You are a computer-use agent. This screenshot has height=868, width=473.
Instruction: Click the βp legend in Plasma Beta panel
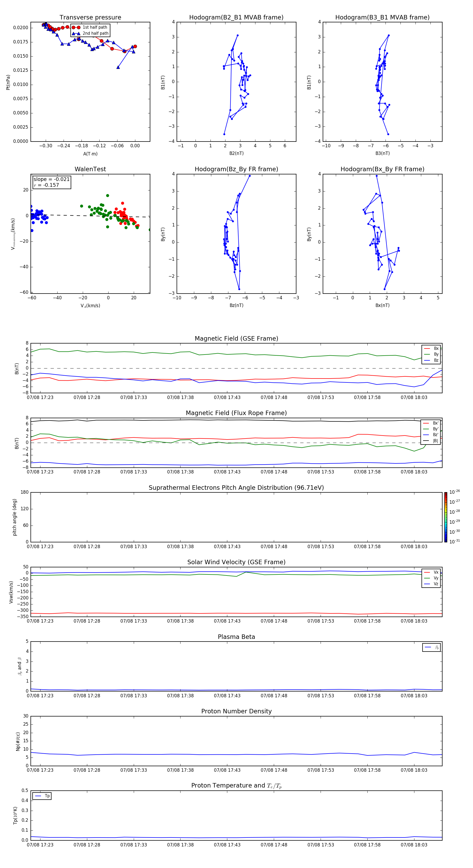click(431, 647)
